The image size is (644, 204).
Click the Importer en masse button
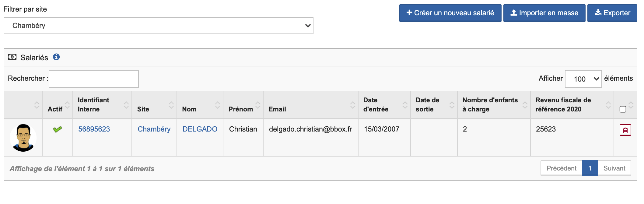[x=544, y=13]
